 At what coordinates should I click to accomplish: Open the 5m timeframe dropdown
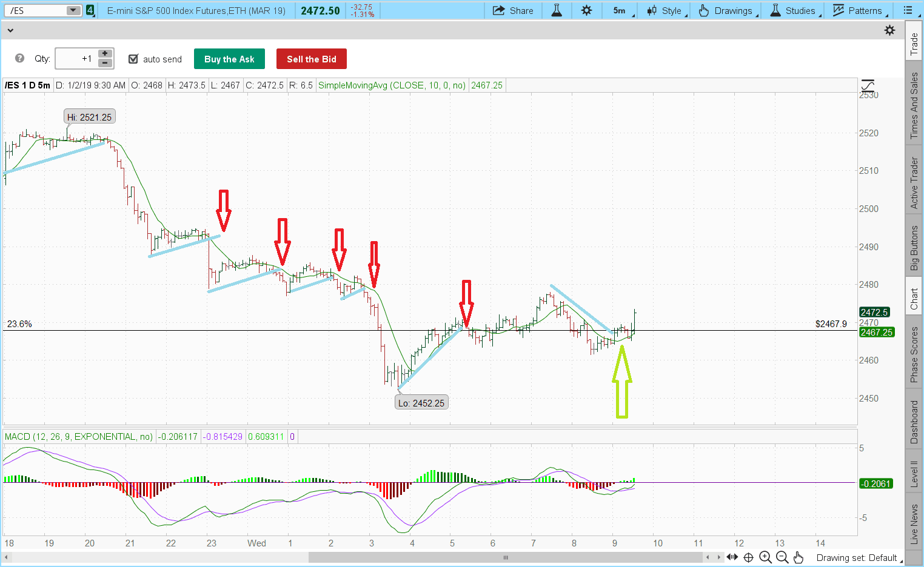click(x=620, y=10)
